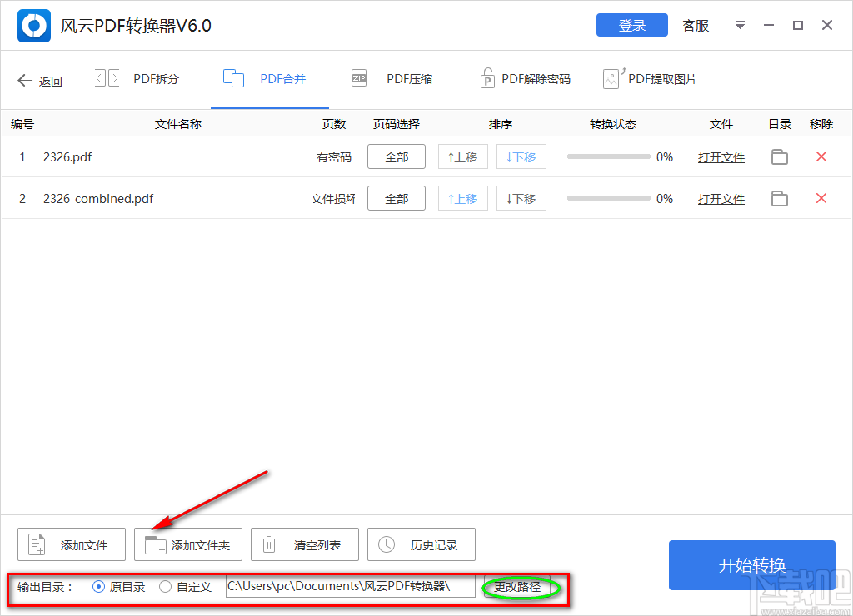Open the 历史记录 history button

point(421,544)
